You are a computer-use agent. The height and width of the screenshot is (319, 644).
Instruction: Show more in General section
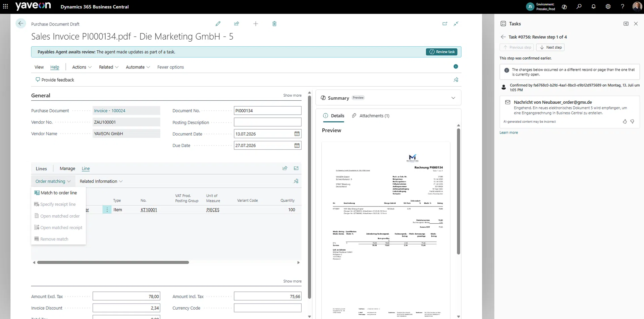[292, 95]
